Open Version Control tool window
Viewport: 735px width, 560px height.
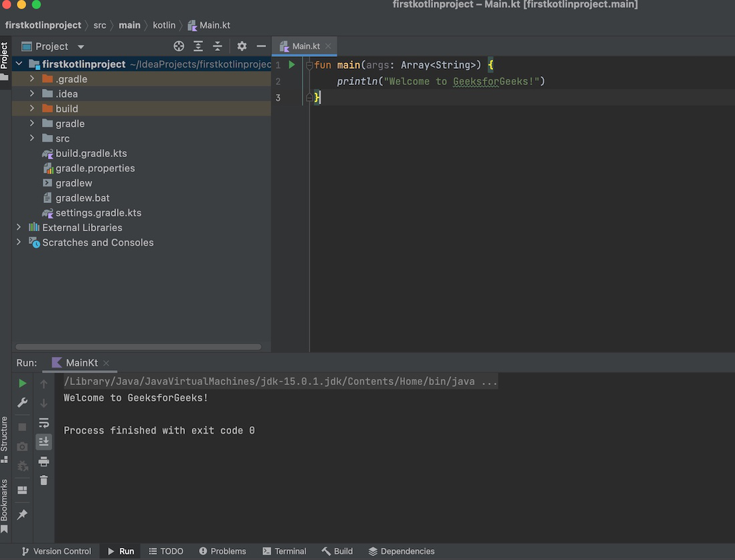tap(57, 551)
